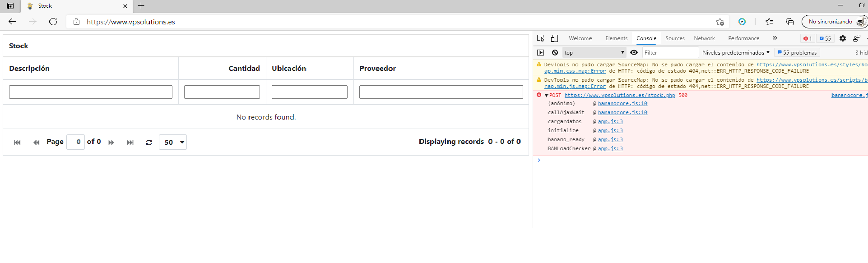Viewport: 868px width, 263px height.
Task: View site security lock info
Action: [x=76, y=22]
